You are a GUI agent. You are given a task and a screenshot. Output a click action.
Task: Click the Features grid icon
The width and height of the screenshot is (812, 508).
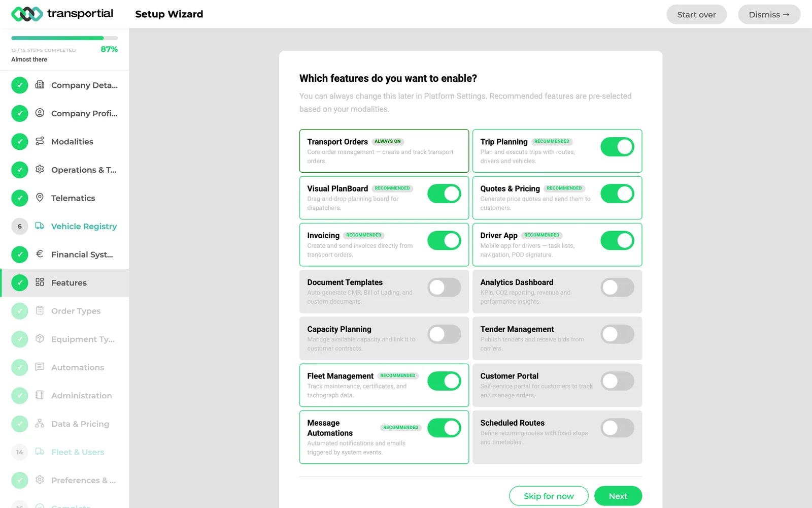pos(40,282)
